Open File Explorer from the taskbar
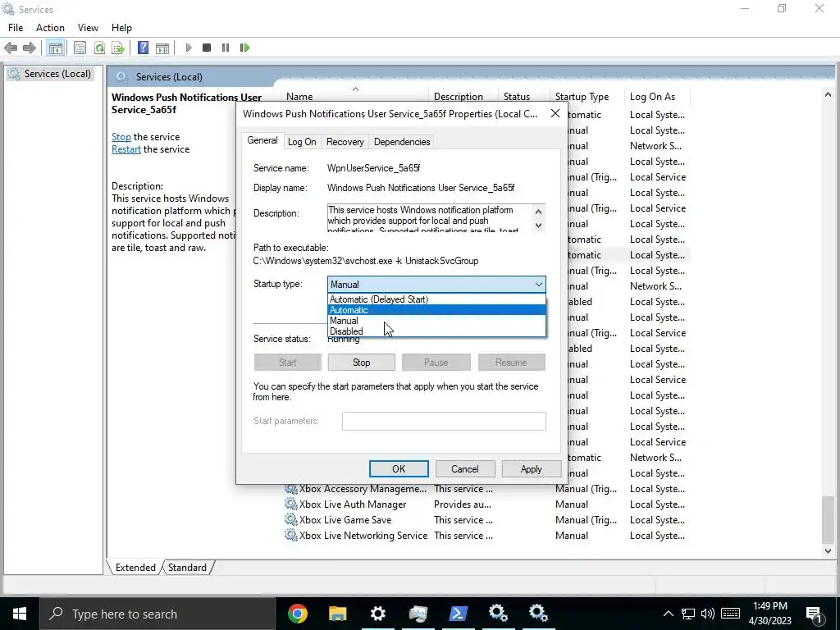The width and height of the screenshot is (840, 630). [x=337, y=614]
